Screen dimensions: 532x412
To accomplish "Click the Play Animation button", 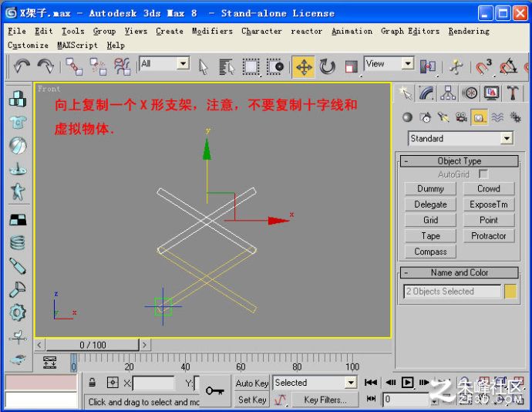I will (408, 383).
